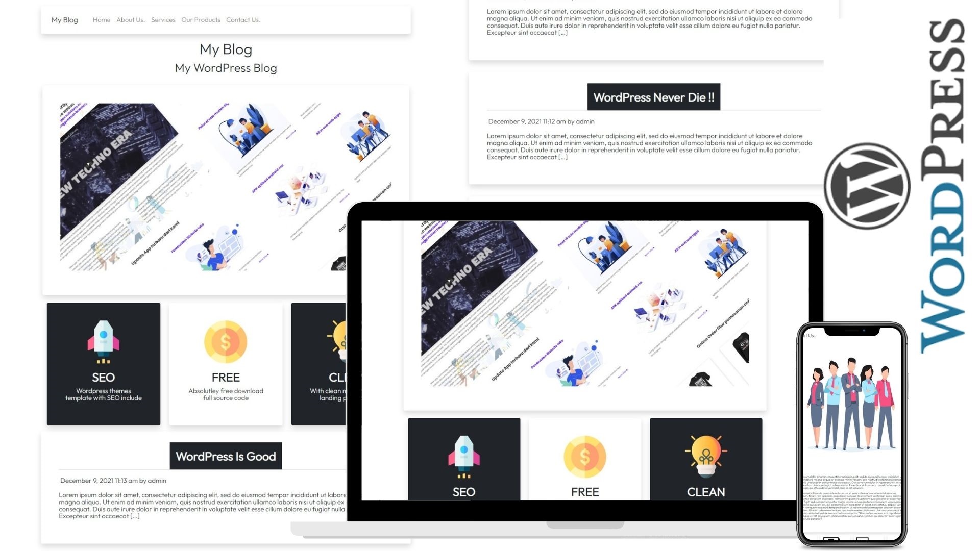
Task: Click WordPress Never Die post title
Action: tap(652, 96)
